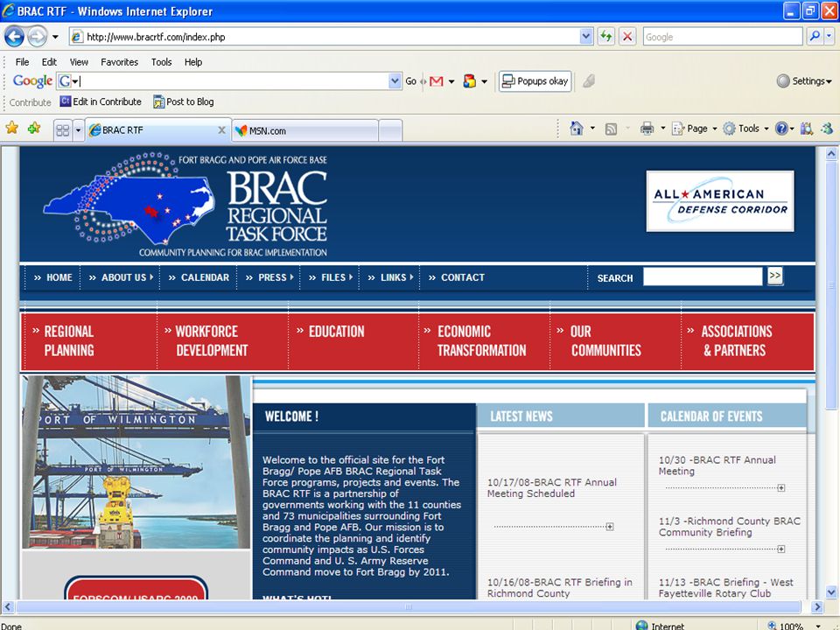
Task: Click the Favorites Center star icon
Action: click(x=11, y=128)
